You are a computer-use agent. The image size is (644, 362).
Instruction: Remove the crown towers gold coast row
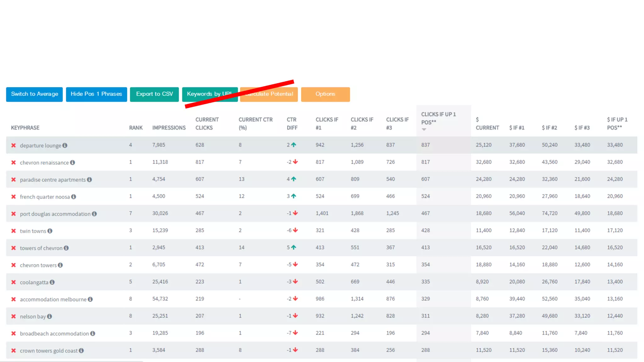tap(14, 351)
